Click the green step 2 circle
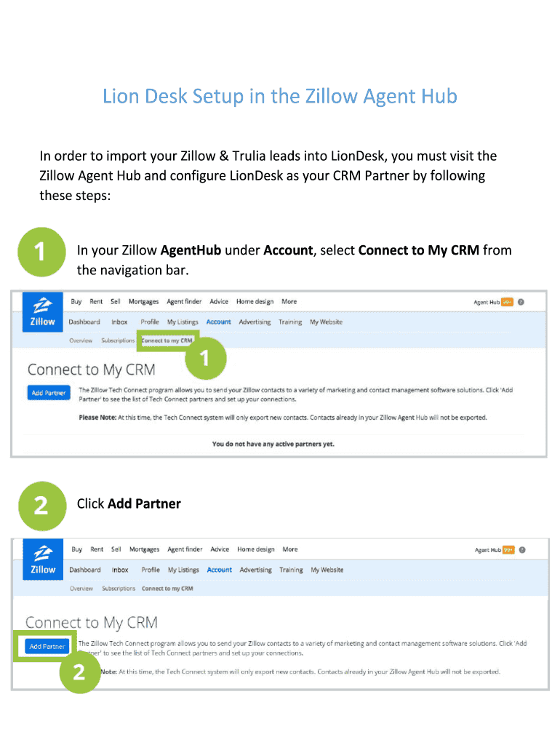The height and width of the screenshot is (745, 560). [41, 506]
